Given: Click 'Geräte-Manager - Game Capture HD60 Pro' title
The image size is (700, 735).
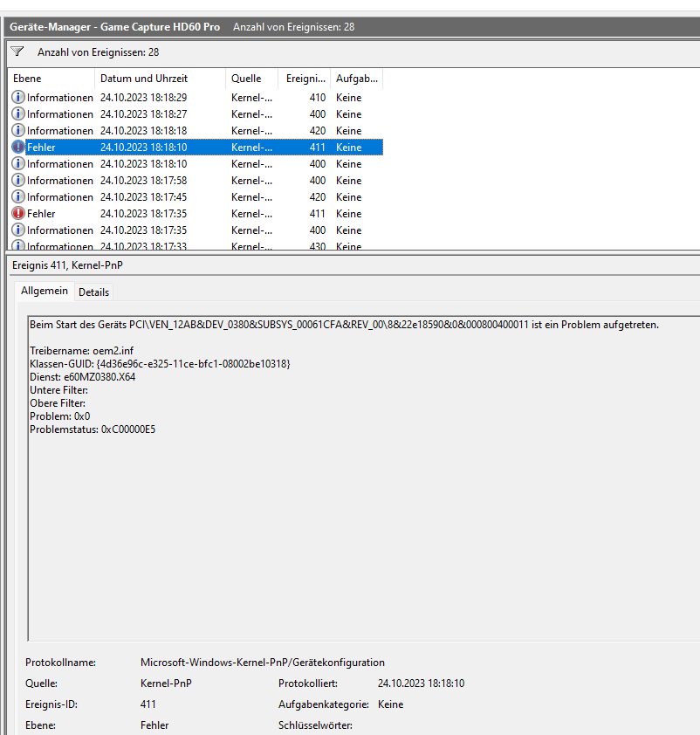Looking at the screenshot, I should 115,27.
